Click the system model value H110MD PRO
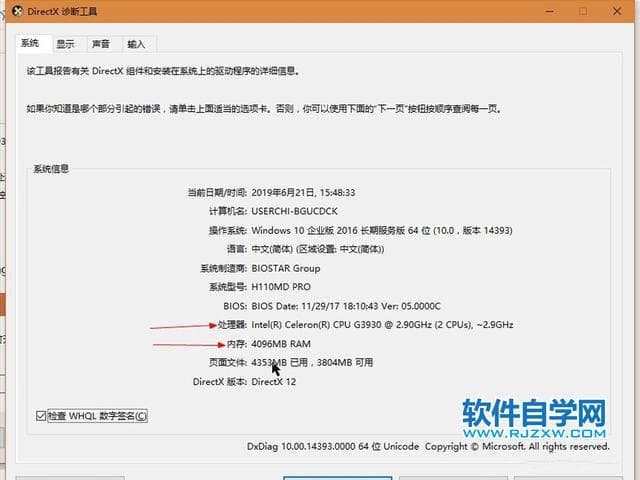The width and height of the screenshot is (640, 480). (279, 287)
